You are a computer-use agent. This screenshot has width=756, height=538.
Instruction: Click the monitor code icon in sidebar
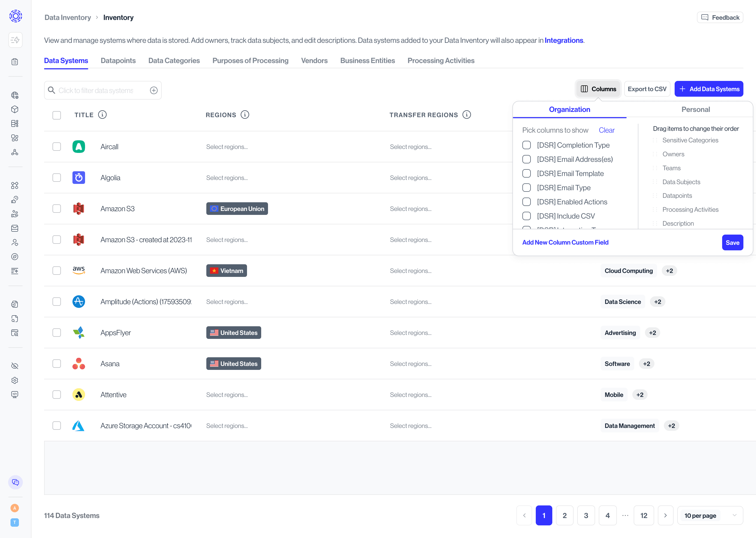pyautogui.click(x=14, y=395)
